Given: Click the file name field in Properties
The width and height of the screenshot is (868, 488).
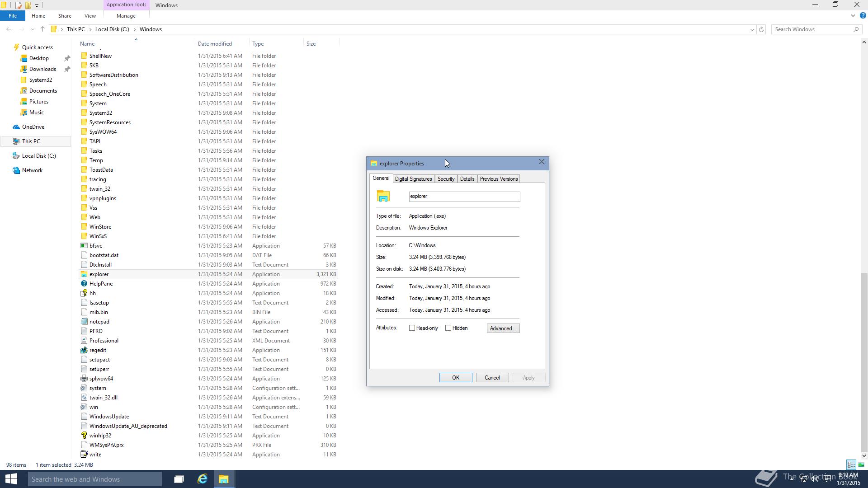Looking at the screenshot, I should tap(464, 197).
